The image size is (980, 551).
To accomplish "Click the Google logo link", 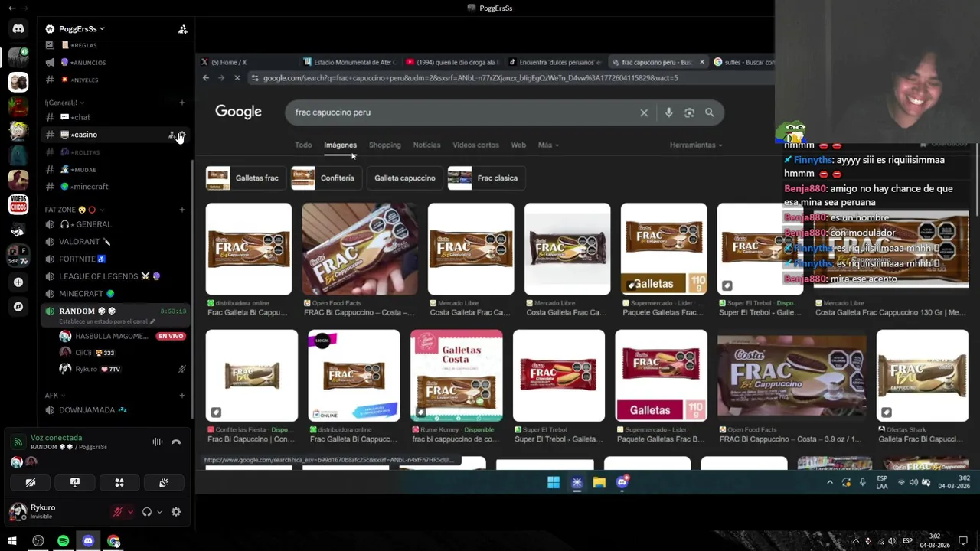I will click(238, 112).
